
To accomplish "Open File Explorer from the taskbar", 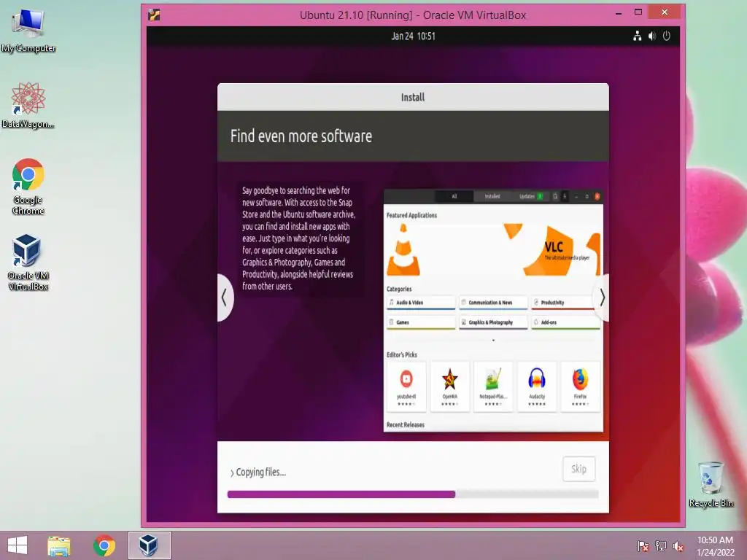I will click(x=59, y=545).
